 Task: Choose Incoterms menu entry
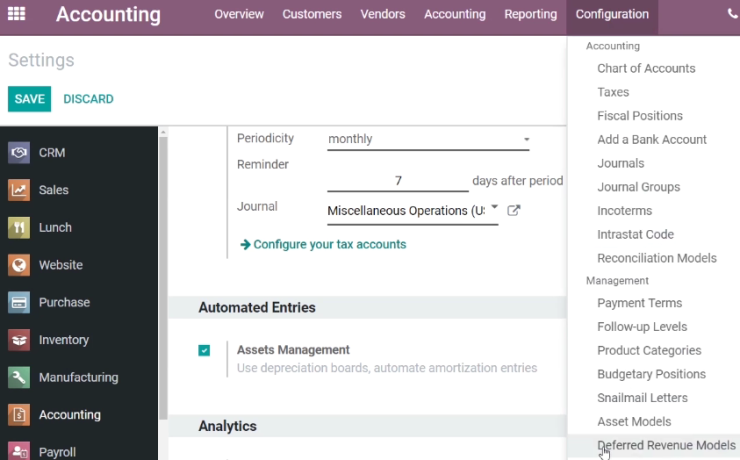[624, 211]
